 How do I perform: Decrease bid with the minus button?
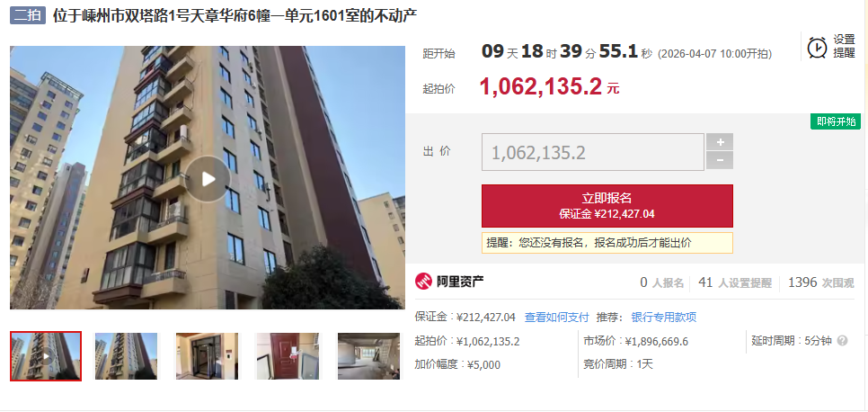(x=720, y=160)
